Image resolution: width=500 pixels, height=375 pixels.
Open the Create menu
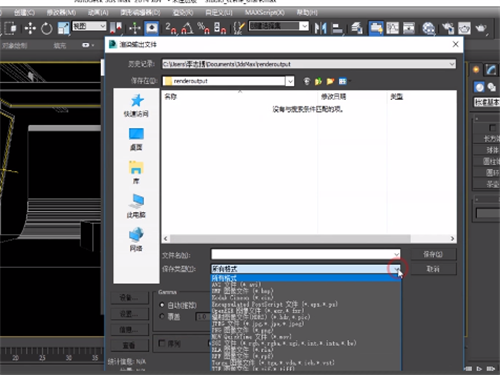click(24, 13)
